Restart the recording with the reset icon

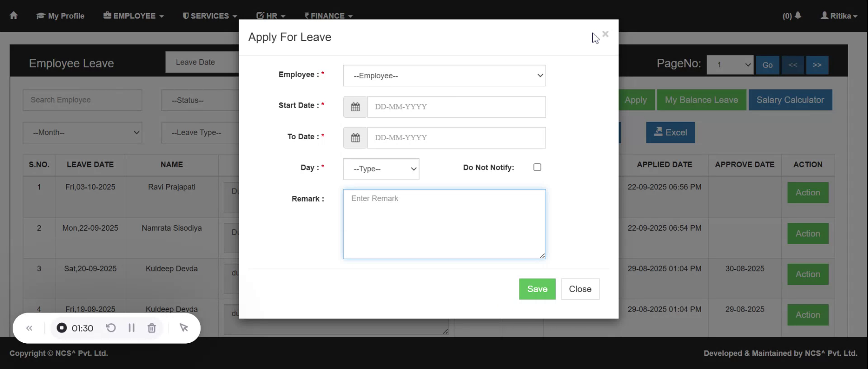pyautogui.click(x=111, y=328)
